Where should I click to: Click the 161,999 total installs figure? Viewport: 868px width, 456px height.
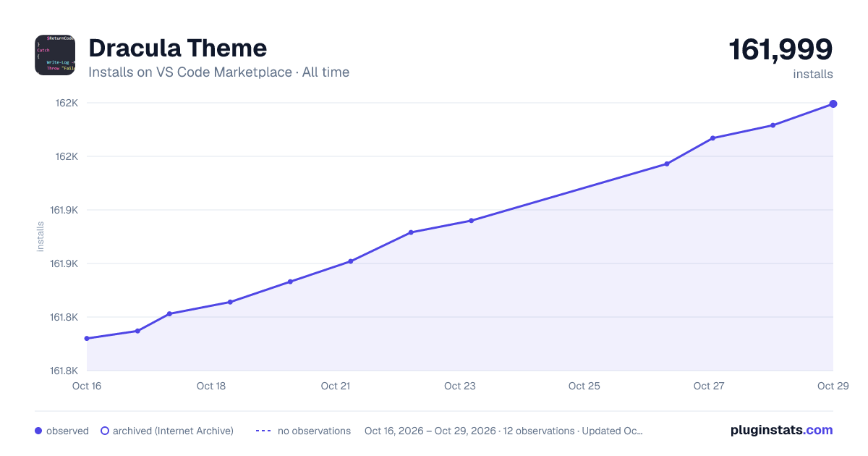780,49
